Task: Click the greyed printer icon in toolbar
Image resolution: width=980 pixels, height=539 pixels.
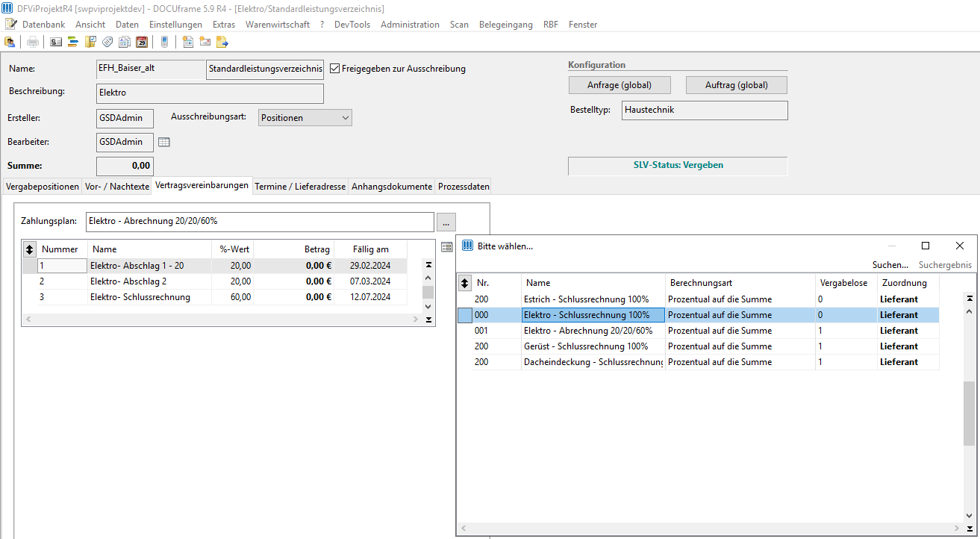Action: click(x=33, y=42)
